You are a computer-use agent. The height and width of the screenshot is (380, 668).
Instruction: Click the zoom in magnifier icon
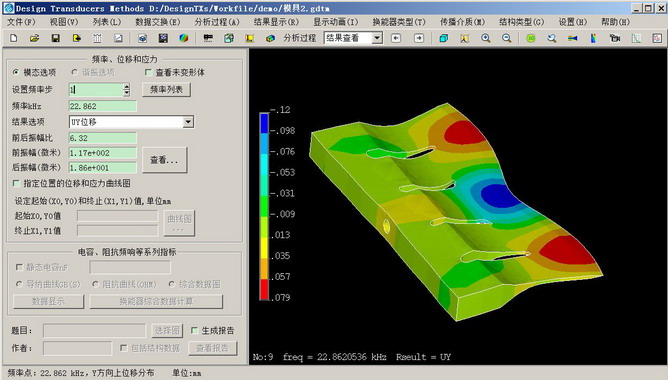click(486, 38)
